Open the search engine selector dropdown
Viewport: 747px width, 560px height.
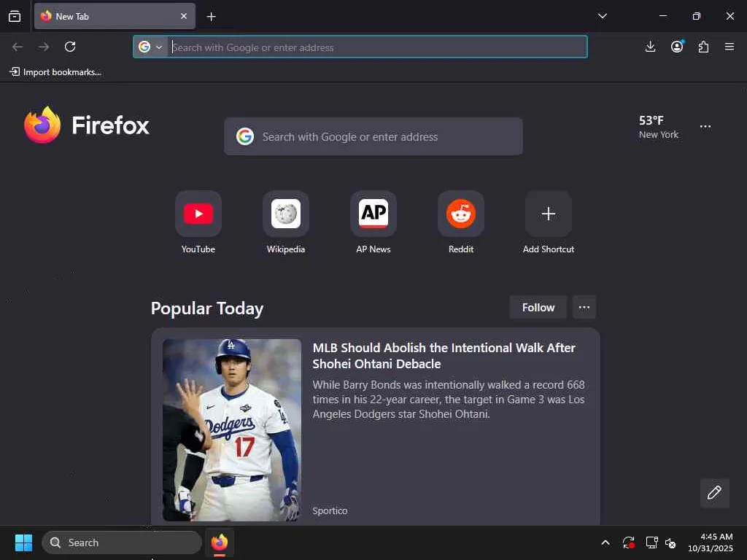click(150, 47)
